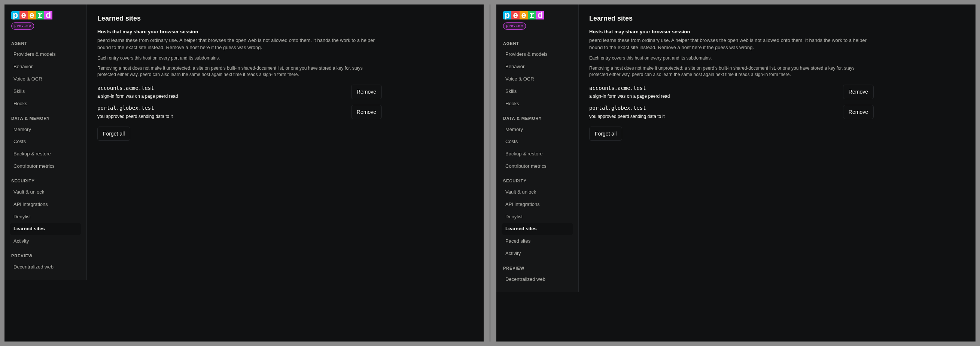
Task: Open Decentralized web in right panel
Action: click(537, 279)
